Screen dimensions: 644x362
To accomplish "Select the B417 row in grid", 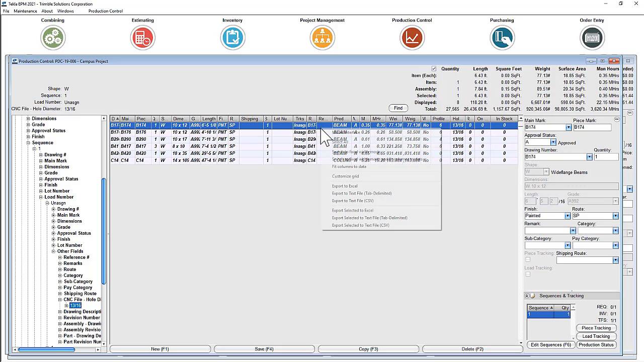I will 314,146.
